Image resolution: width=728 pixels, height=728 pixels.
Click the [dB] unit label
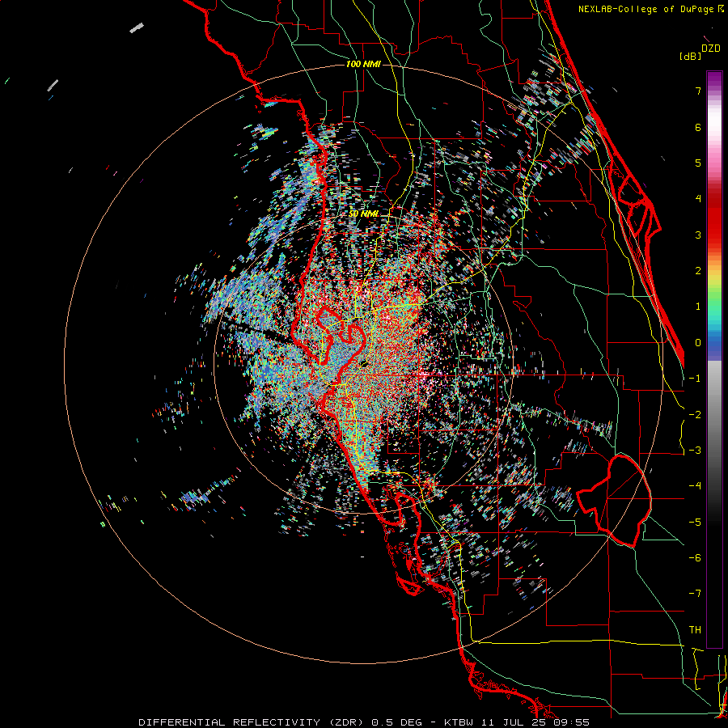coord(690,56)
